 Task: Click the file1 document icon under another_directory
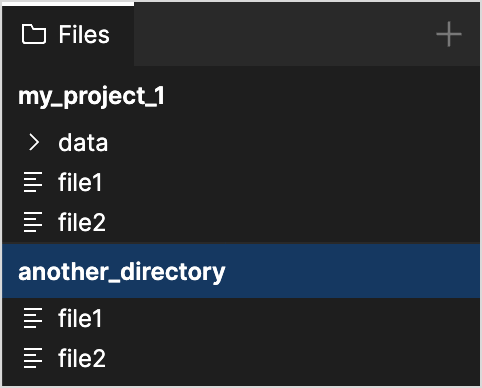[x=33, y=318]
